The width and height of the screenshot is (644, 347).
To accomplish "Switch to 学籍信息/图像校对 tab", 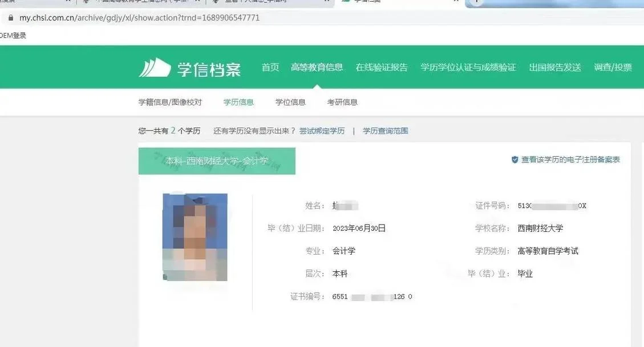I will (x=170, y=102).
